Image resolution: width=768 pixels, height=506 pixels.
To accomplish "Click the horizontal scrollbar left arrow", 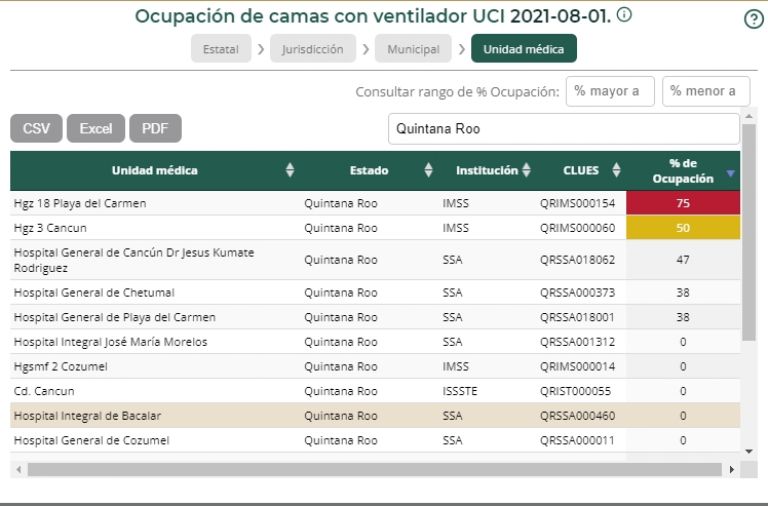I will tap(18, 469).
